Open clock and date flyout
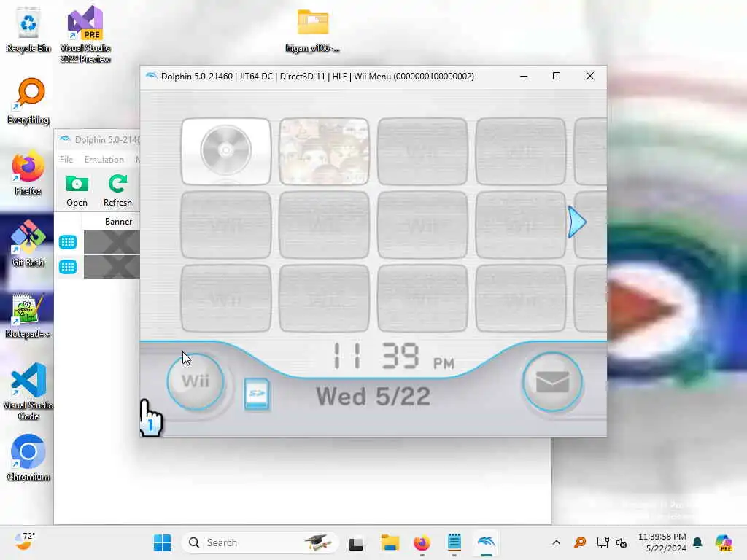The height and width of the screenshot is (560, 747). point(662,542)
